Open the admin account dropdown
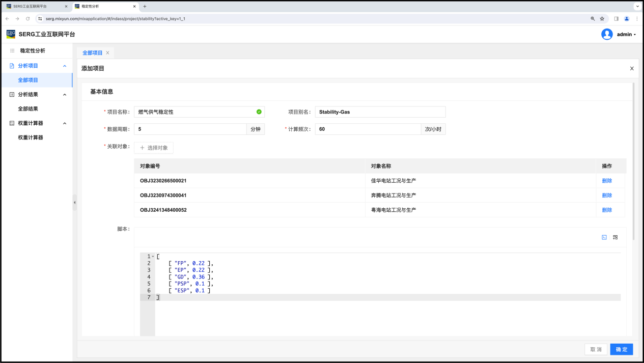This screenshot has height=363, width=644. (626, 35)
